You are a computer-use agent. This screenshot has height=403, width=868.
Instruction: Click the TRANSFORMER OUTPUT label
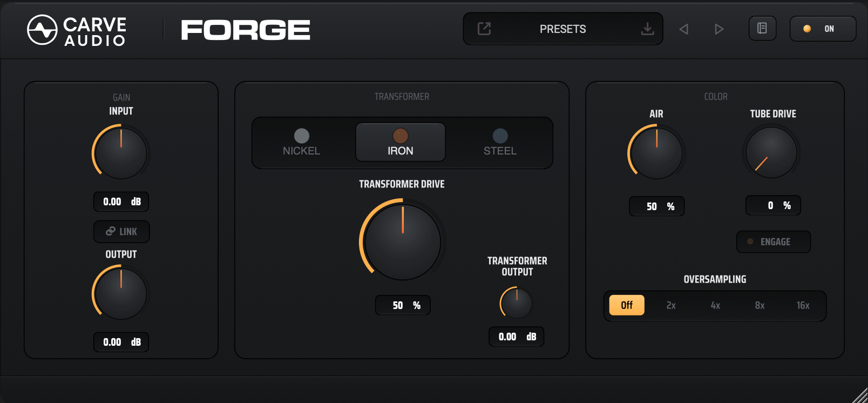tap(517, 266)
